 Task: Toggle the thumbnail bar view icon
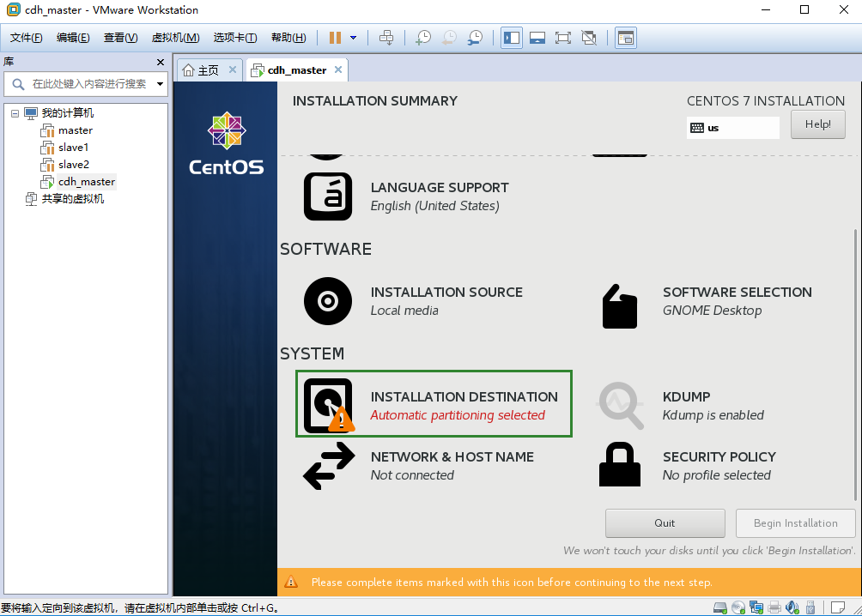pos(537,38)
